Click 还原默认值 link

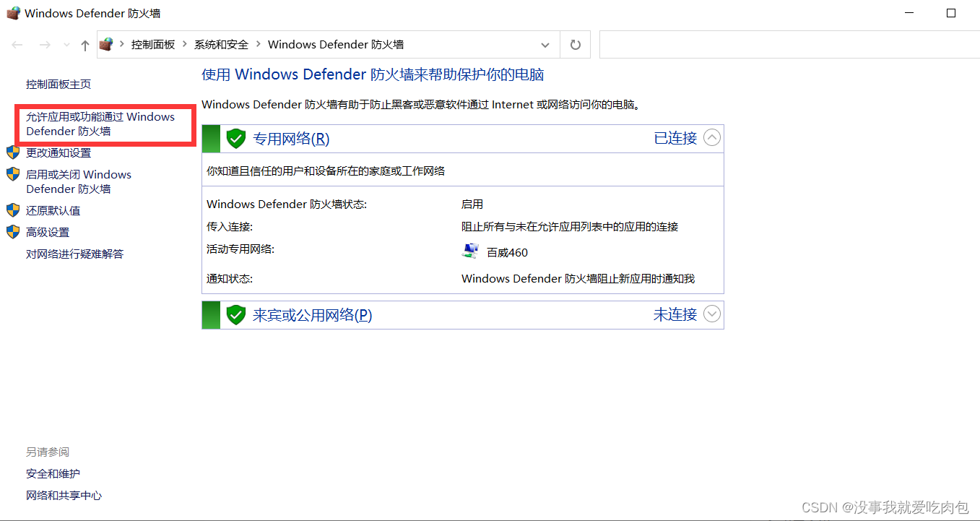point(53,210)
